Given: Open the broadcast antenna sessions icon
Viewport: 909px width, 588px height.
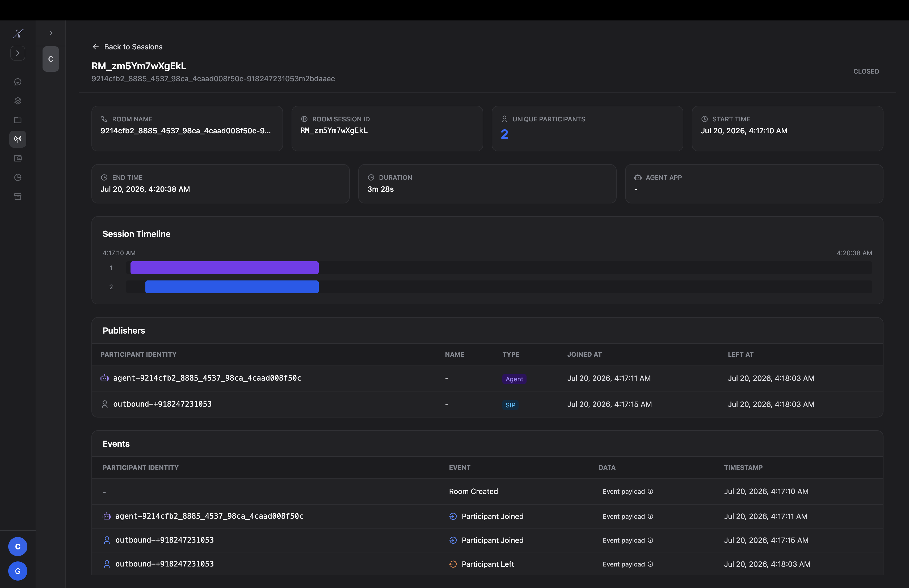Looking at the screenshot, I should click(18, 139).
